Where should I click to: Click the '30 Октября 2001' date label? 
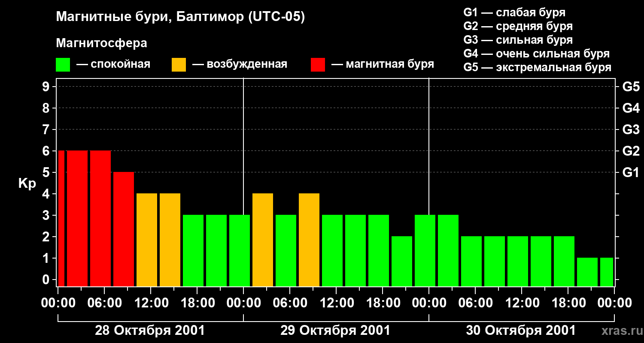(x=521, y=331)
